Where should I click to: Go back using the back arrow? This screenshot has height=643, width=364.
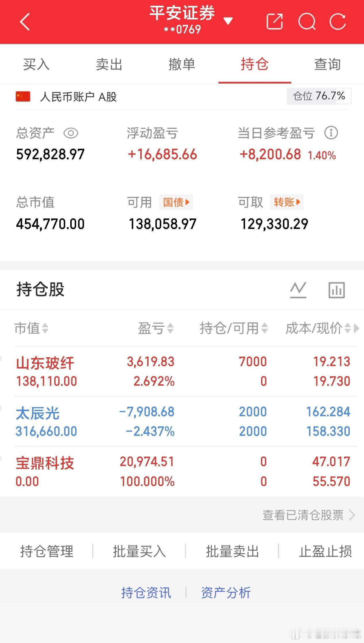pyautogui.click(x=25, y=22)
